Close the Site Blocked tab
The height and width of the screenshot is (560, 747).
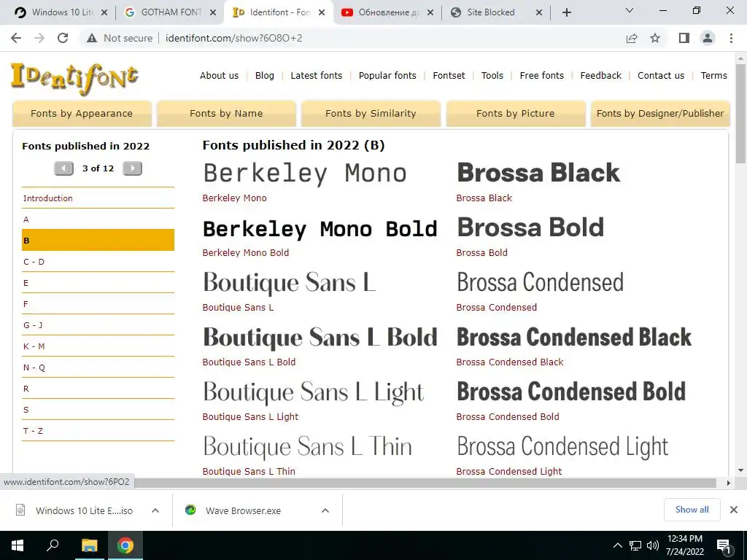(539, 12)
